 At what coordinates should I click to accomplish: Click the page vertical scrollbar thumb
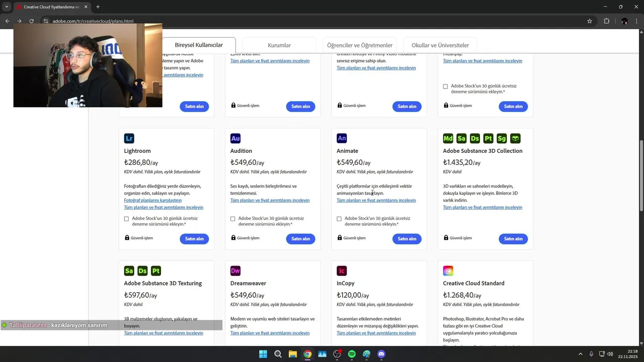click(x=641, y=174)
